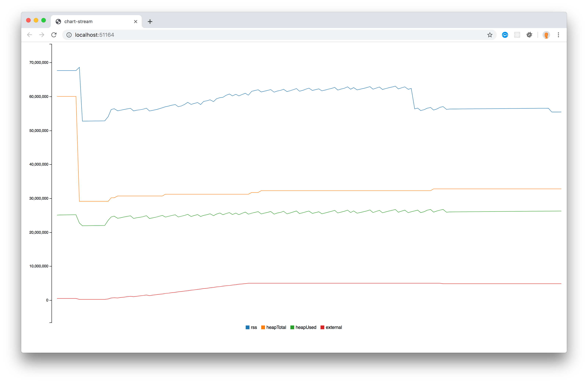This screenshot has width=588, height=383.
Task: Click the 0 axis label
Action: point(47,300)
